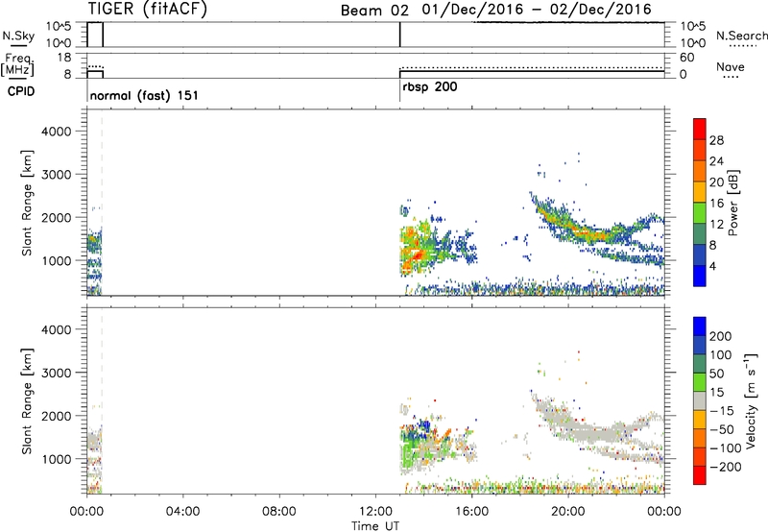Click the vertical CPID marker line at 'rbsp 200'

pos(399,90)
